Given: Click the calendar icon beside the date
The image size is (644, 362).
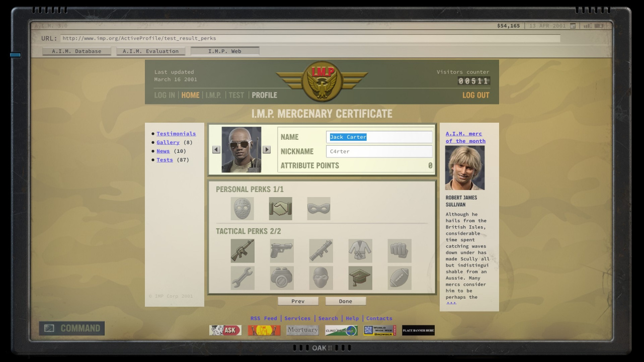Looking at the screenshot, I should pos(573,26).
